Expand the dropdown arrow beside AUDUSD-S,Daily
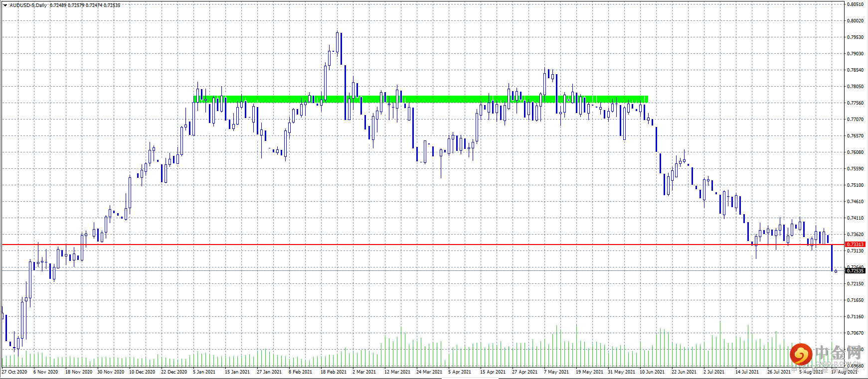Image resolution: width=868 pixels, height=379 pixels. (5, 5)
